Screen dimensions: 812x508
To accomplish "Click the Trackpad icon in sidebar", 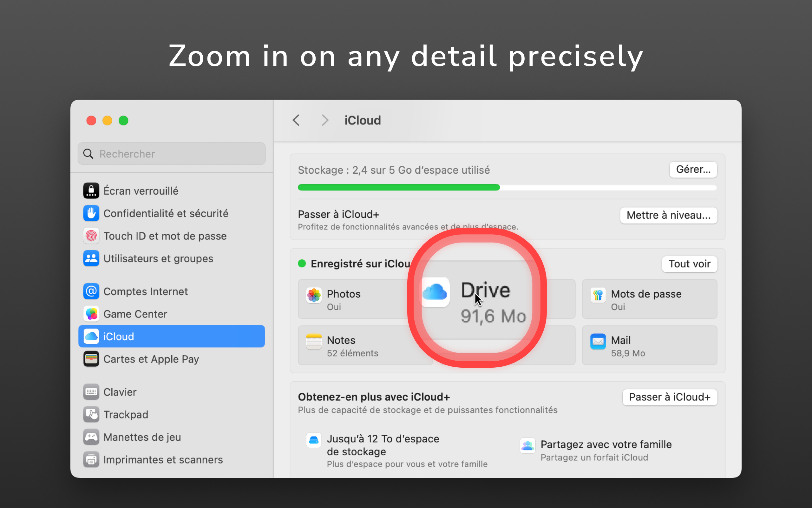I will point(91,414).
